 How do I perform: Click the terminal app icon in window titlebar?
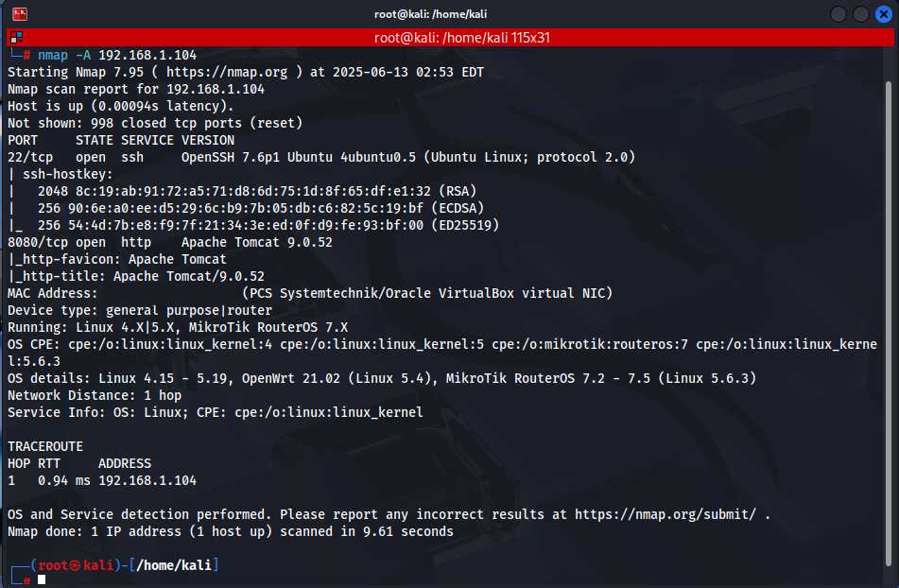(20, 14)
